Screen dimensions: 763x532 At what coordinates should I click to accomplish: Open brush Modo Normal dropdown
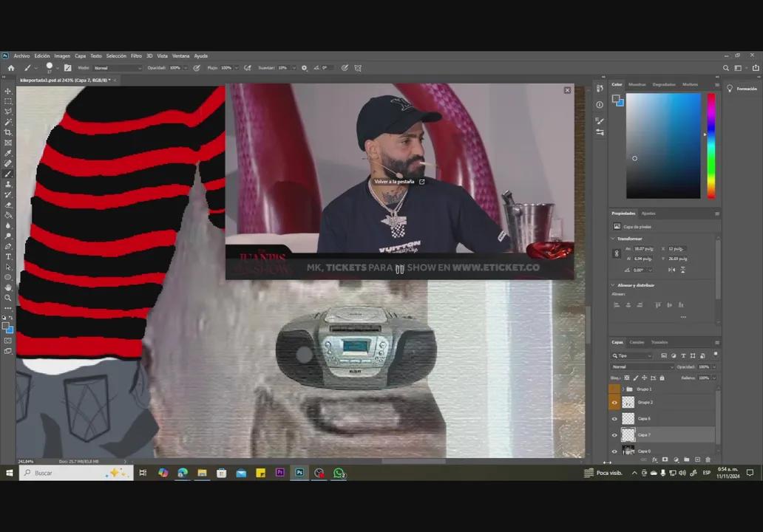(118, 68)
